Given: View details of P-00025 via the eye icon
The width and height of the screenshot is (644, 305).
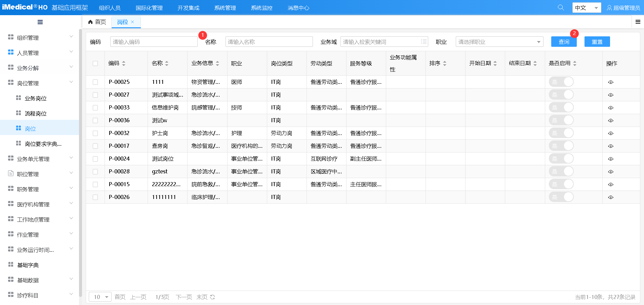Looking at the screenshot, I should 611,82.
